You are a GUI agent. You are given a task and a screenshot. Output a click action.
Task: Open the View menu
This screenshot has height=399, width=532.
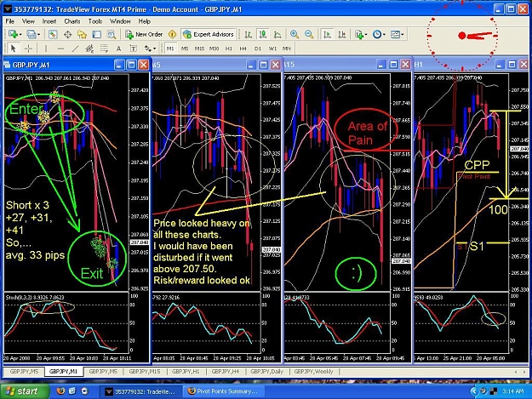point(28,21)
